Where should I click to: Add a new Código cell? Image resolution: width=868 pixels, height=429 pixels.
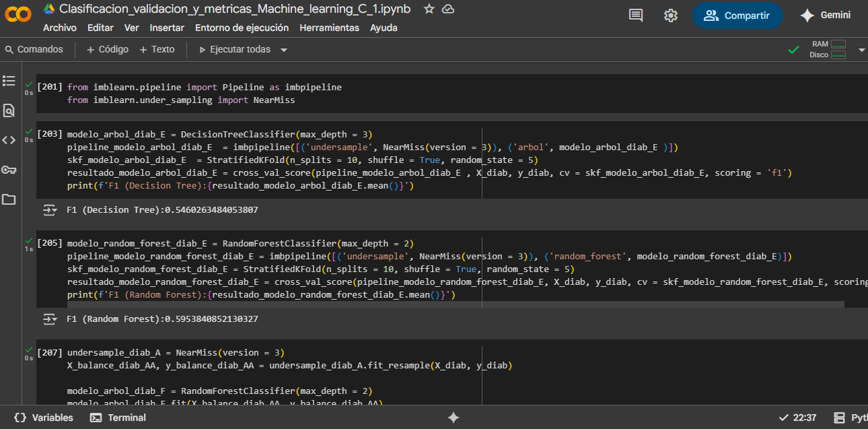coord(107,49)
